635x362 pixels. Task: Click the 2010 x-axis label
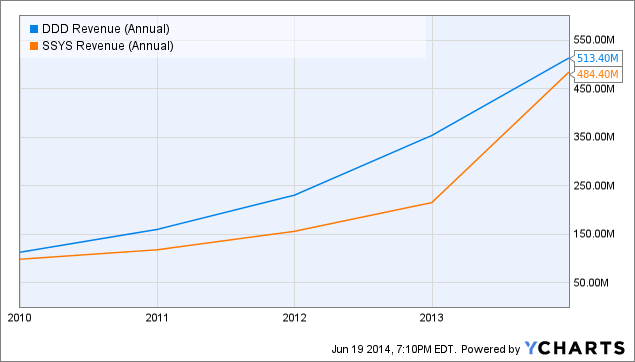(19, 318)
